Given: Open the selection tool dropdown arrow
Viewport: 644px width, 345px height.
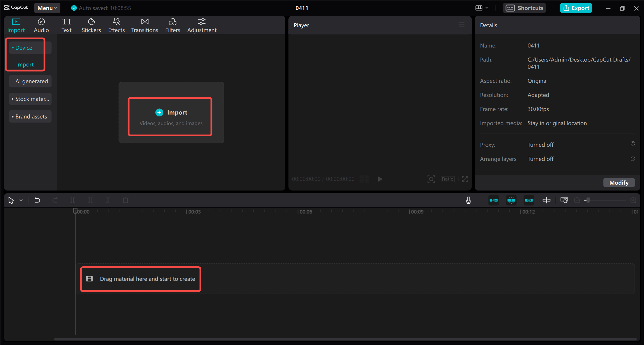Looking at the screenshot, I should click(x=21, y=200).
